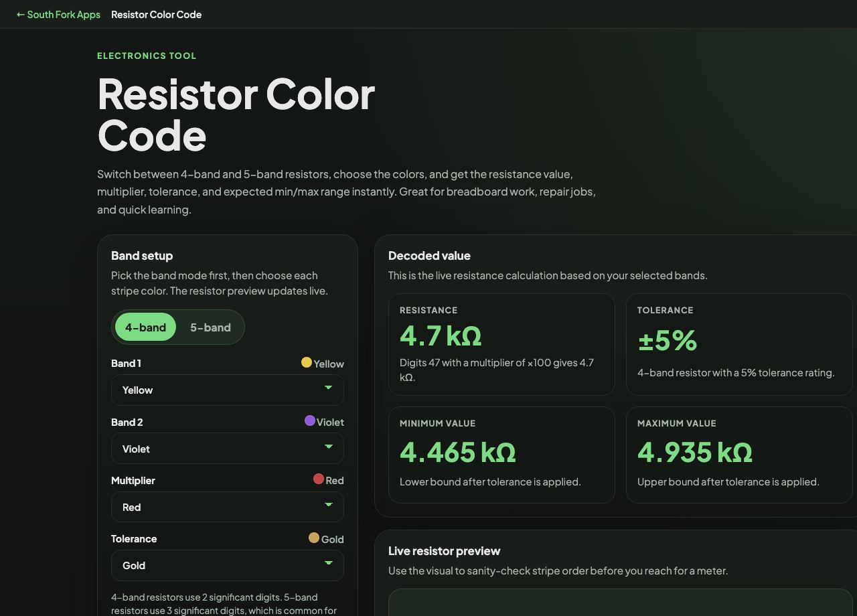Image resolution: width=857 pixels, height=616 pixels.
Task: Click the gold color dot beside Tolerance
Action: (314, 538)
